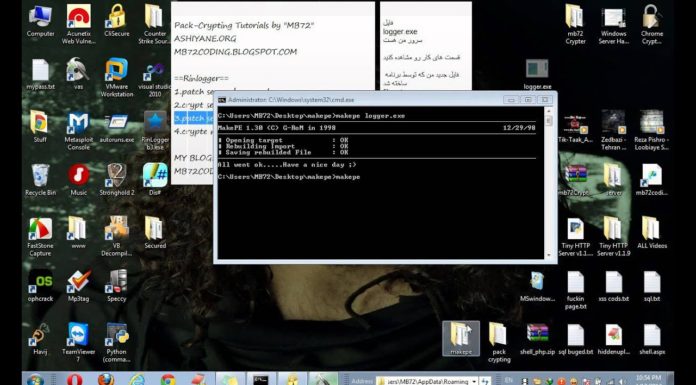Open the ALL Videos folder
This screenshot has width=696, height=385.
click(x=652, y=233)
